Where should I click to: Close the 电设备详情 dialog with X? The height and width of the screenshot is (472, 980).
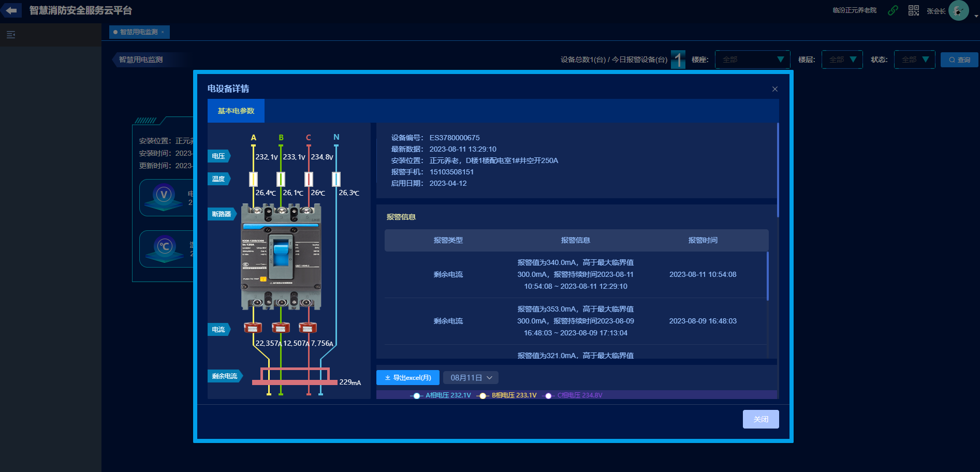coord(775,89)
